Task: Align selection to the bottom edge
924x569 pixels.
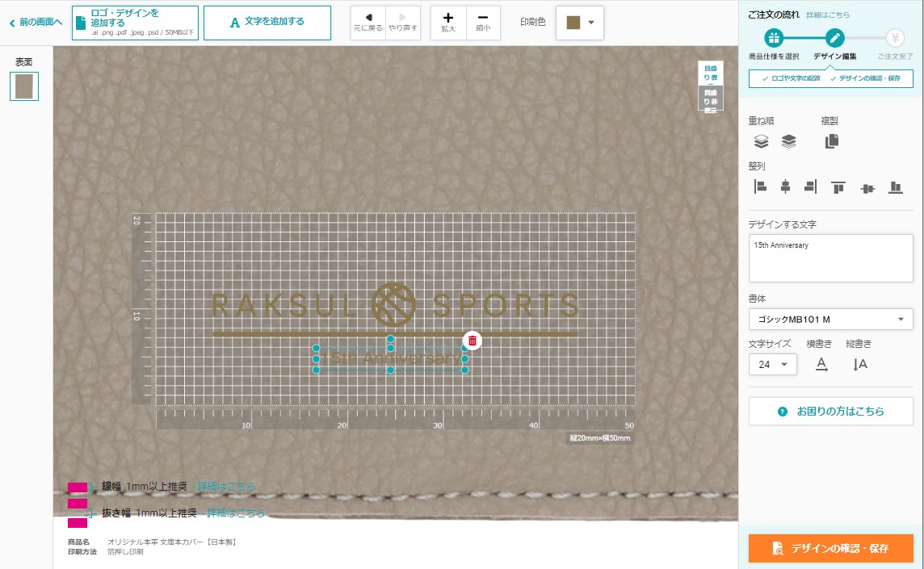Action: (x=896, y=187)
